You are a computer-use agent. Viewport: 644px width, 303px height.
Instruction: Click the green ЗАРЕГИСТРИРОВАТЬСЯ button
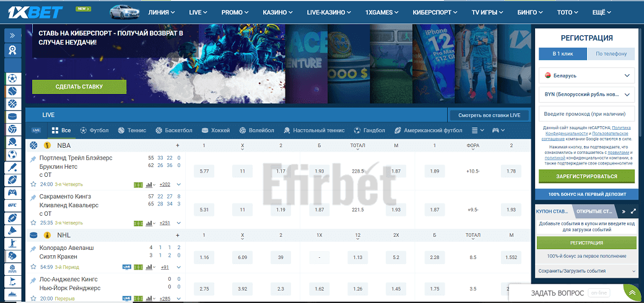(x=586, y=176)
